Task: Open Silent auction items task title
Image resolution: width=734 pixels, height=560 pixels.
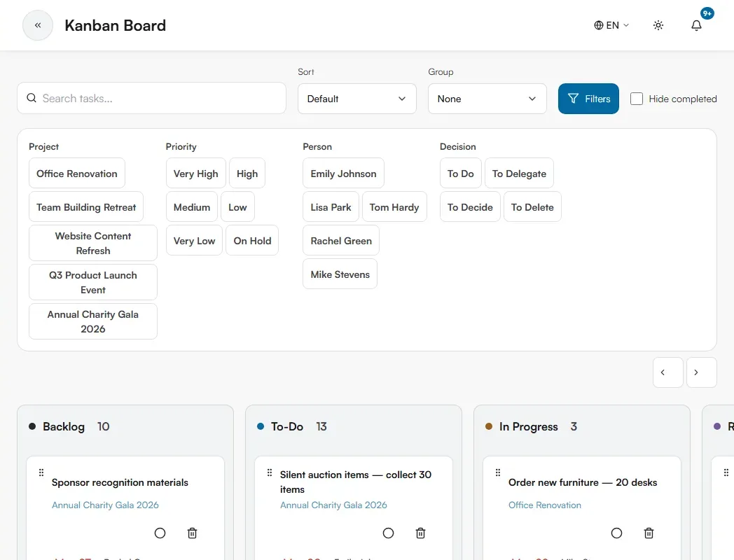Action: pyautogui.click(x=356, y=482)
